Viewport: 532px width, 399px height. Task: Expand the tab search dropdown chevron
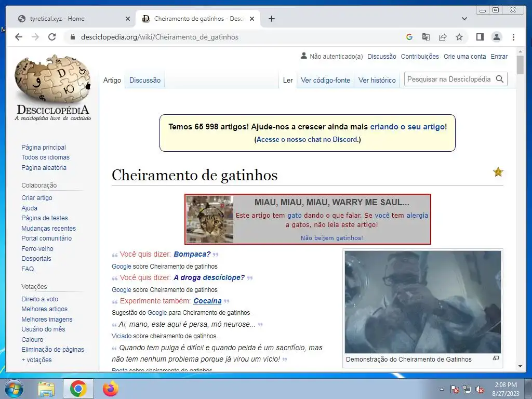pos(464,19)
